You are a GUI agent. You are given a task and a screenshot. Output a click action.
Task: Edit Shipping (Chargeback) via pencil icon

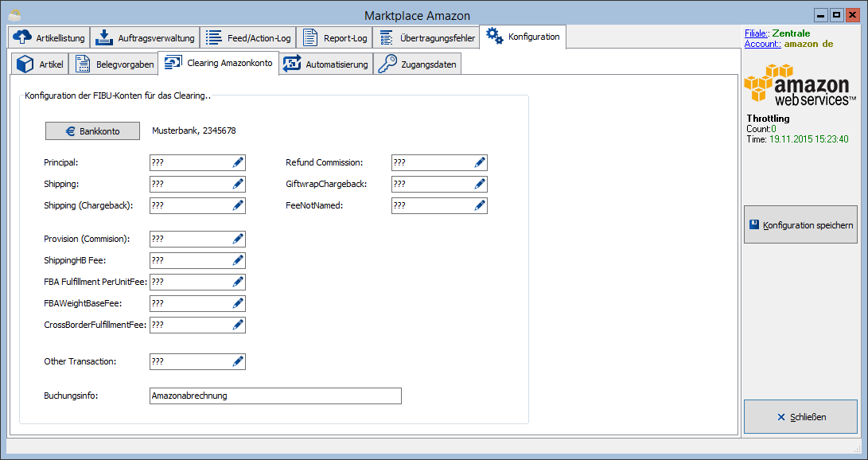pos(238,206)
